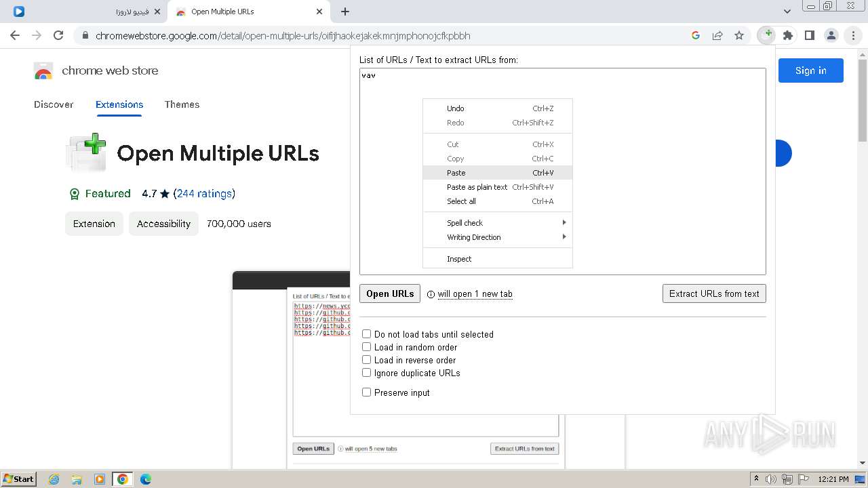The image size is (868, 488).
Task: Close the first tab with Arabic title
Action: [157, 12]
